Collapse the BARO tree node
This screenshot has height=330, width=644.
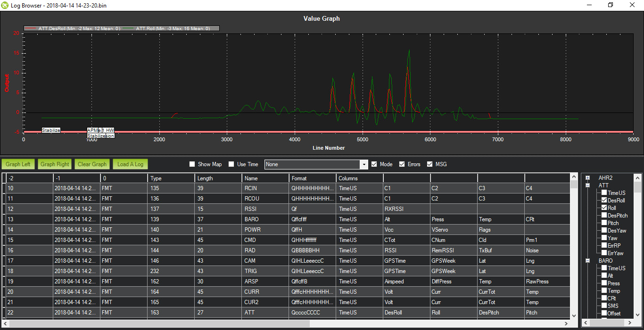pos(587,260)
